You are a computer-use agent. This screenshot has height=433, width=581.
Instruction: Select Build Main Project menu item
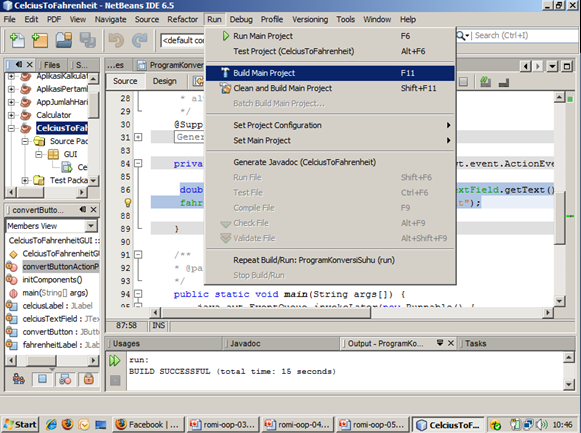click(330, 73)
